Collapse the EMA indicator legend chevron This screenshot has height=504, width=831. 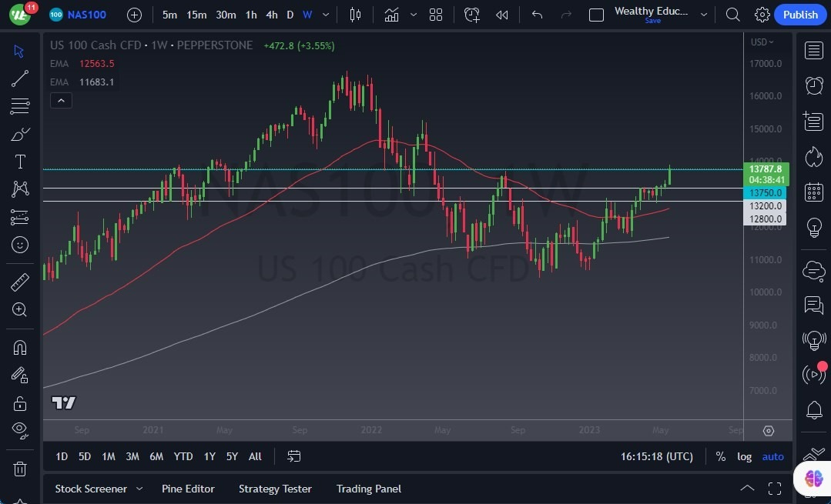pos(61,100)
